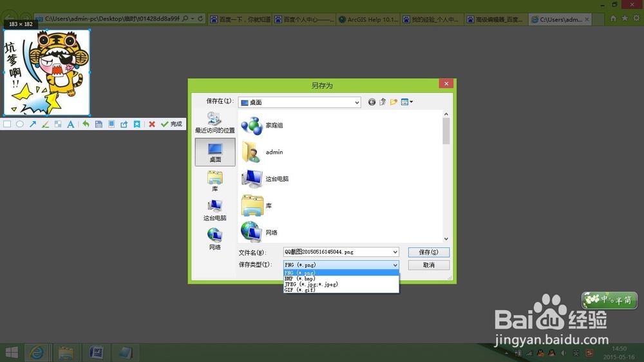Select the arrow drawing tool
Image resolution: width=644 pixels, height=362 pixels.
(x=32, y=124)
